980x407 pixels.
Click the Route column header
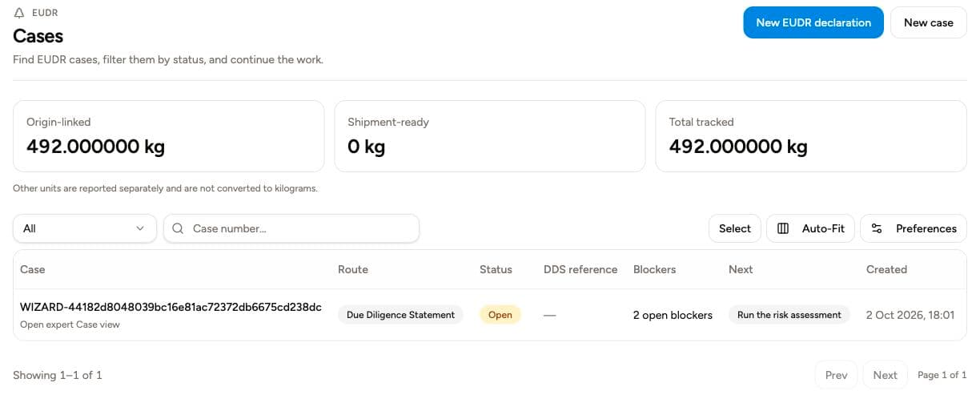coord(353,269)
